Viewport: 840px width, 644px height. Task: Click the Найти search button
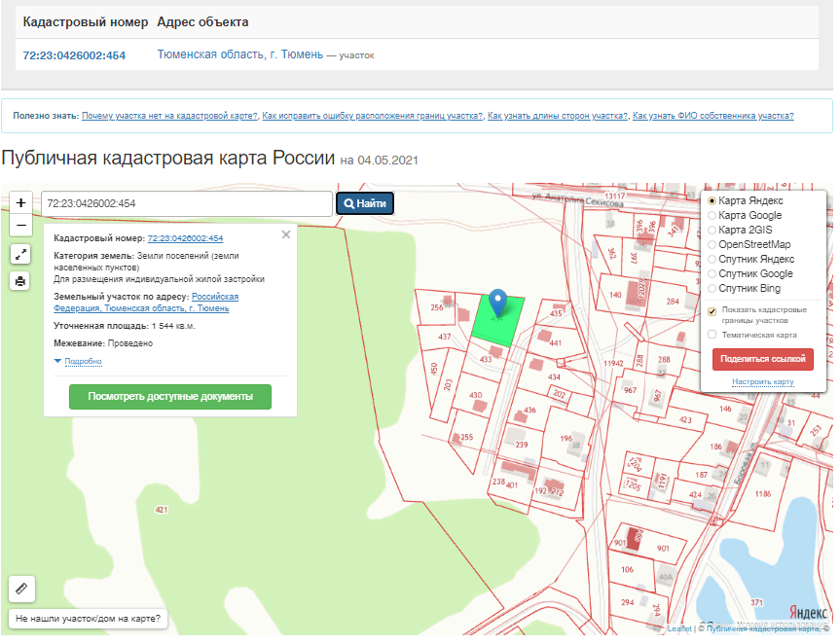365,203
